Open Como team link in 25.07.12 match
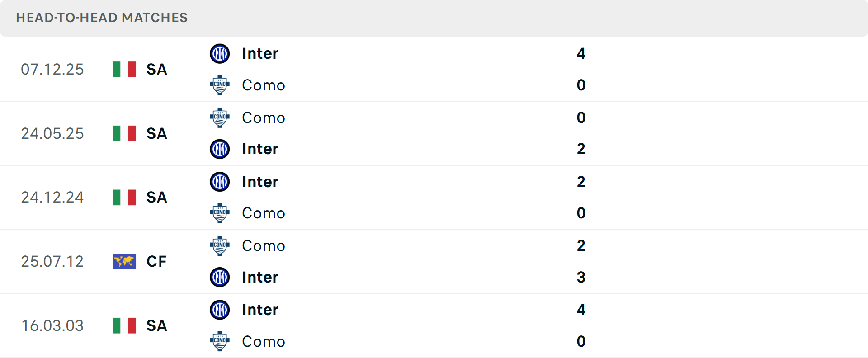 pyautogui.click(x=263, y=245)
